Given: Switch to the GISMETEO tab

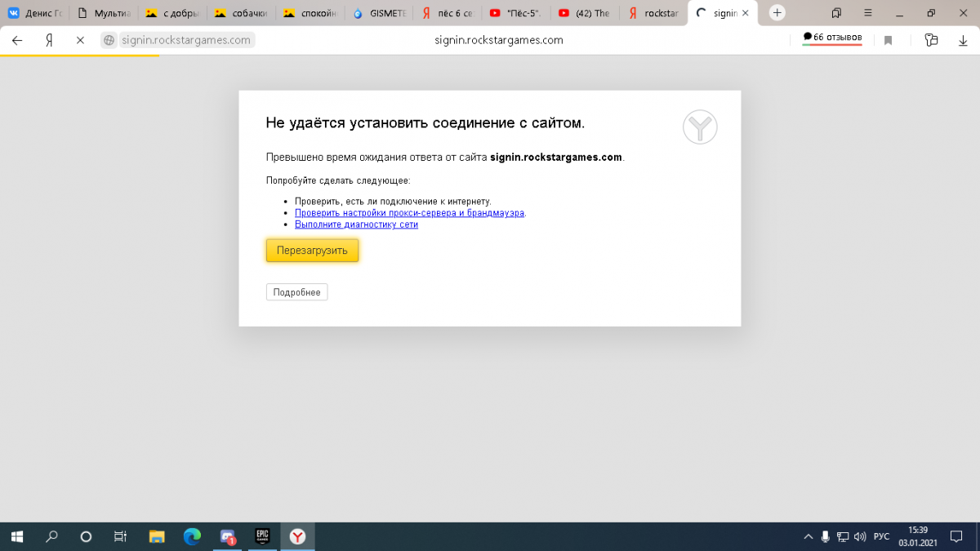Looking at the screenshot, I should tap(380, 13).
